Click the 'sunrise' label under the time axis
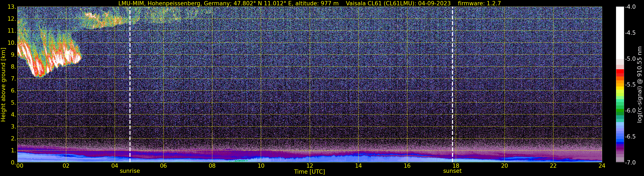Viewport: 644px width, 176px height. coord(130,171)
